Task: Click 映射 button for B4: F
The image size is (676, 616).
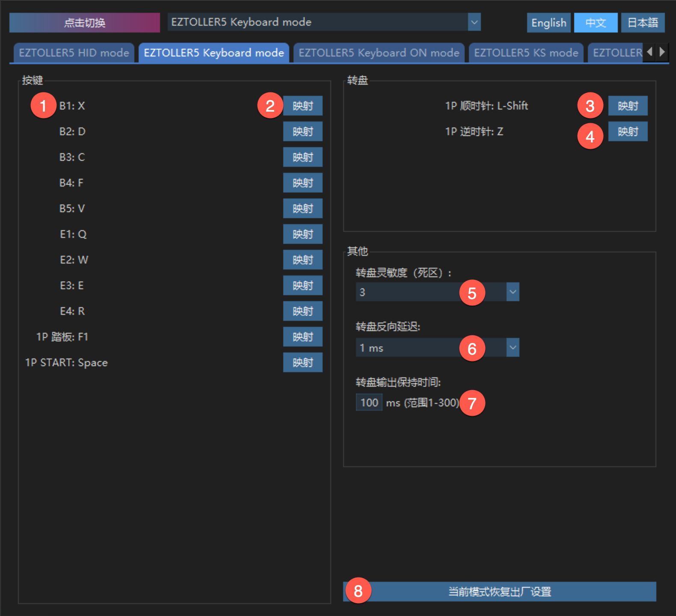Action: click(303, 183)
